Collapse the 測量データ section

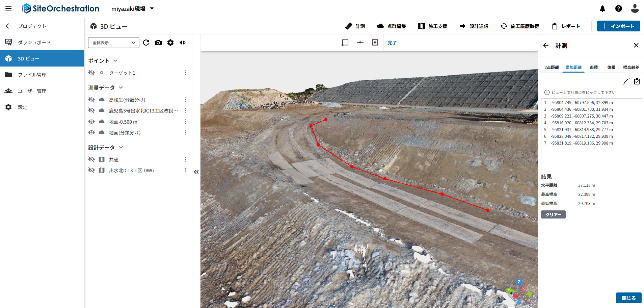[121, 88]
